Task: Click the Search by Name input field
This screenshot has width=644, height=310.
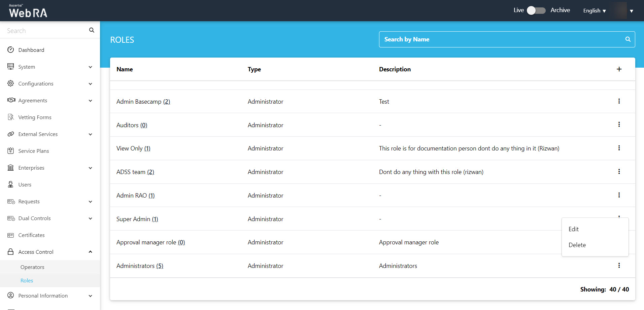Action: [502, 39]
